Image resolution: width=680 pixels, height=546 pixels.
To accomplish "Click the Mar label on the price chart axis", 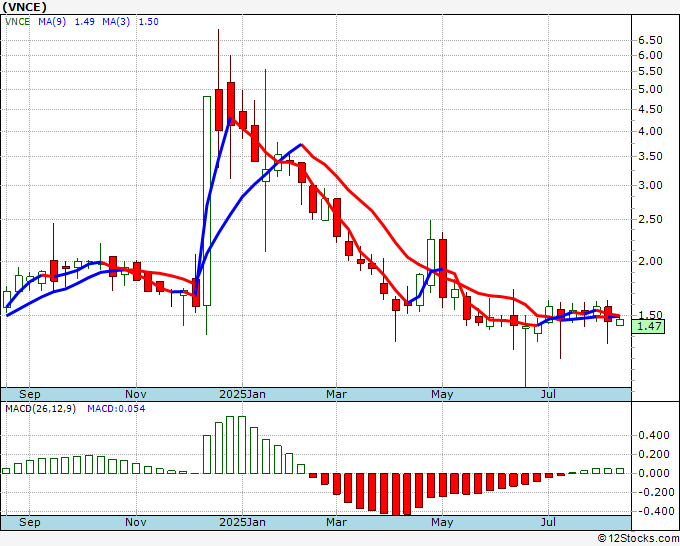I will 337,394.
